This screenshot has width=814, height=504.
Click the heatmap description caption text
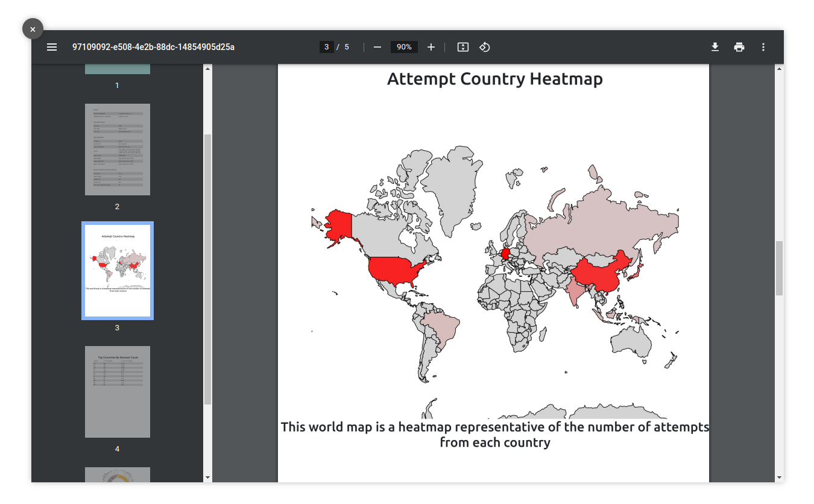click(495, 435)
